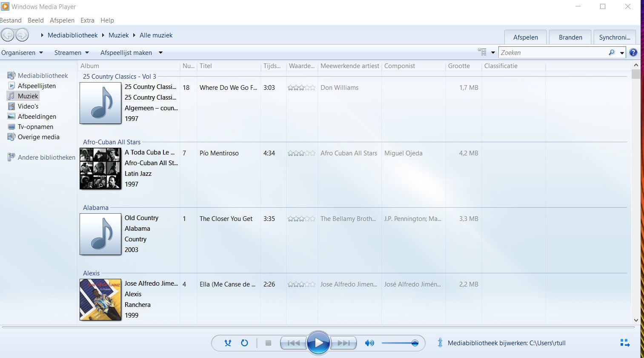
Task: Expand the Muziek breadcrumb arrow
Action: point(103,35)
